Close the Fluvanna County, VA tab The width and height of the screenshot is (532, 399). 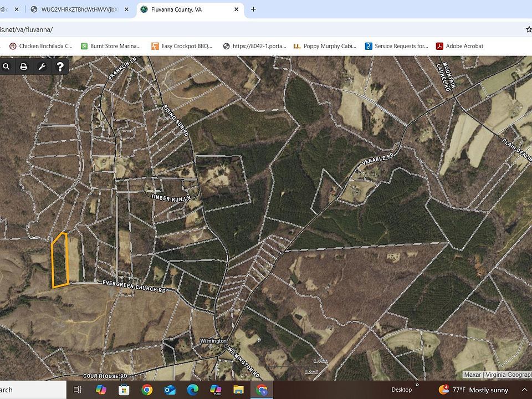pos(237,9)
